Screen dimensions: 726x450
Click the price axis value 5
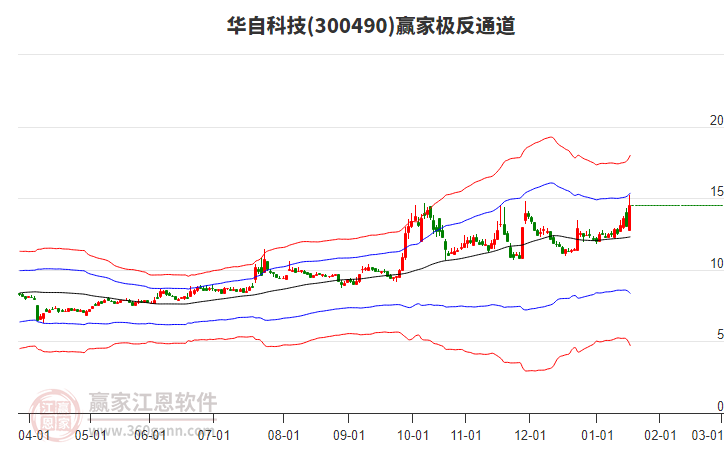tap(720, 335)
